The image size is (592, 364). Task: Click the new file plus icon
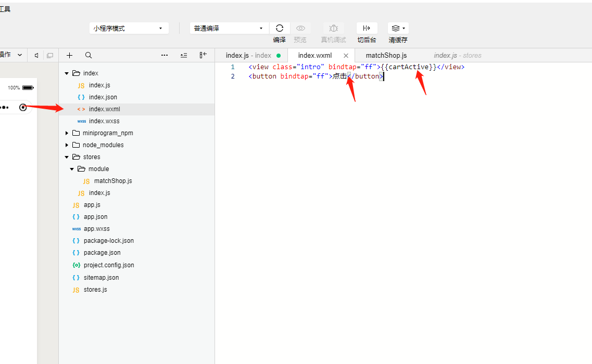(69, 56)
